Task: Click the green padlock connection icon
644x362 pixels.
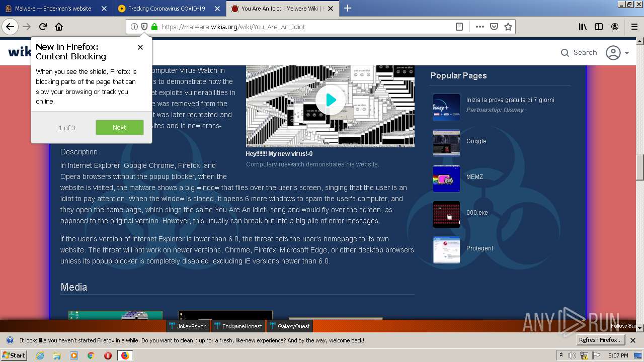Action: click(x=154, y=27)
